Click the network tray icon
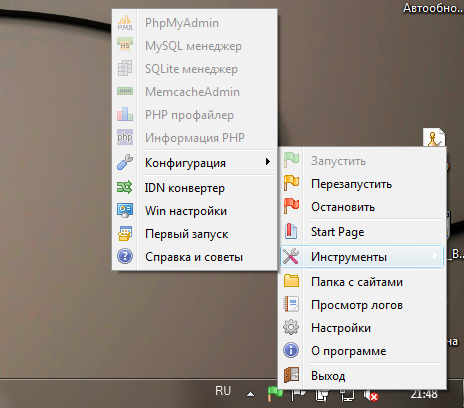 [347, 396]
